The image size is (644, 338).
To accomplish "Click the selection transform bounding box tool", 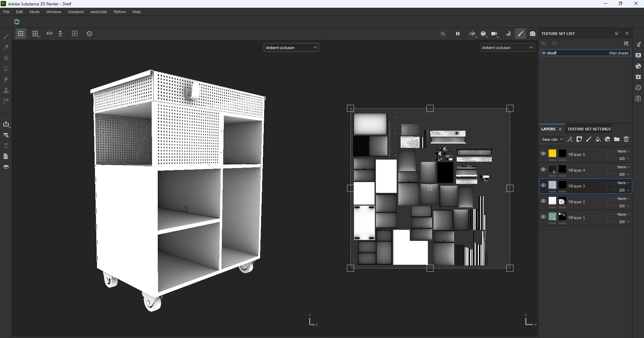I will [21, 34].
